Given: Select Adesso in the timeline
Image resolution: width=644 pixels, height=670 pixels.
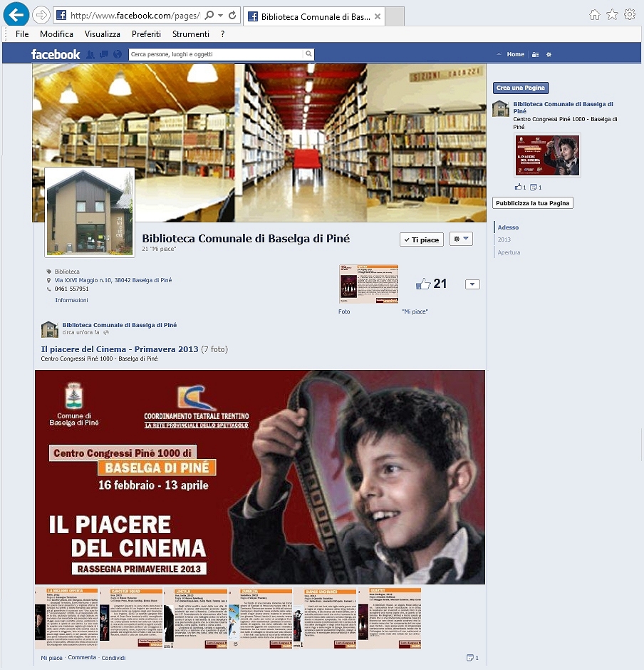Looking at the screenshot, I should [x=508, y=227].
